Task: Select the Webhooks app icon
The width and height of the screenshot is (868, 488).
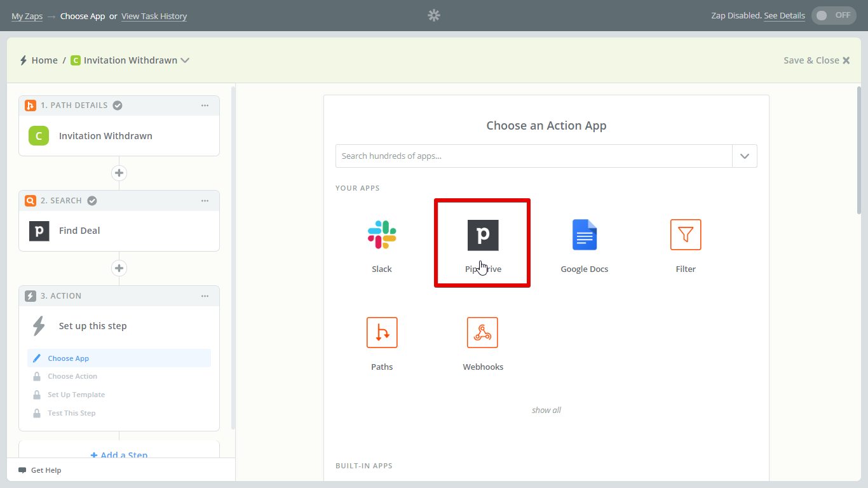Action: click(x=482, y=332)
